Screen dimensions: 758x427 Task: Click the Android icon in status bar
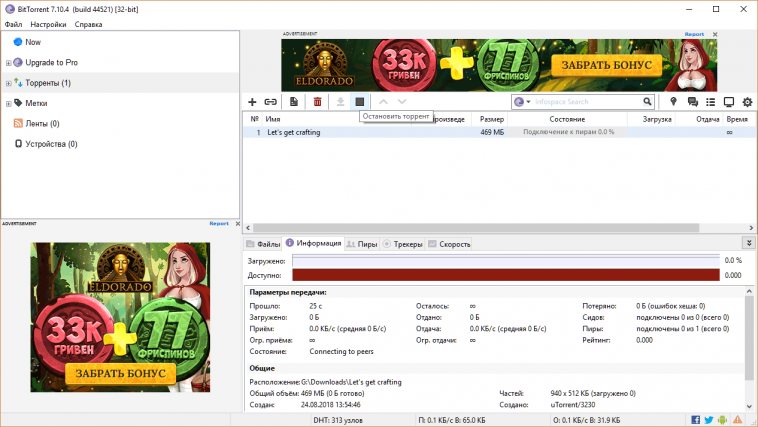pyautogui.click(x=722, y=420)
